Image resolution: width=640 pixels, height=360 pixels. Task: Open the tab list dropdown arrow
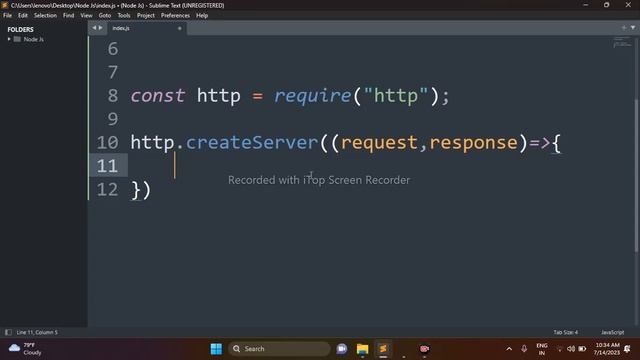point(633,28)
